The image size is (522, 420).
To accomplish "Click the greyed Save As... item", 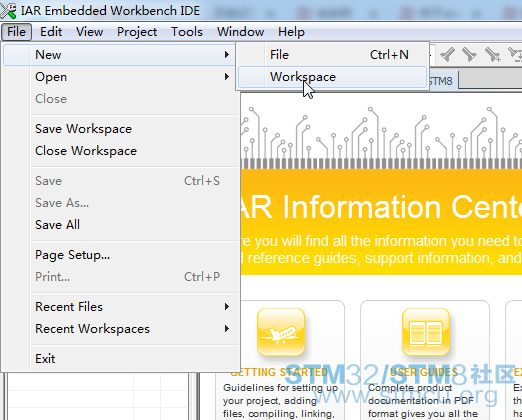I will click(x=121, y=203).
